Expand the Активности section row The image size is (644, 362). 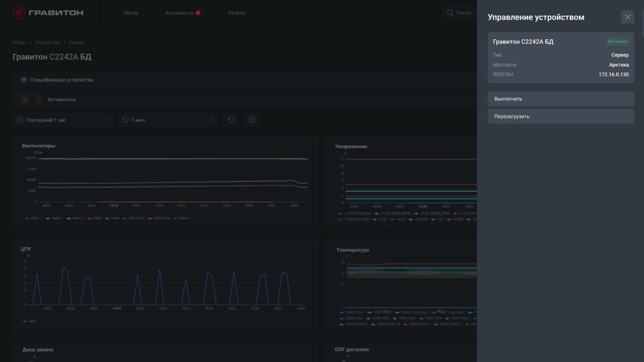(245, 99)
